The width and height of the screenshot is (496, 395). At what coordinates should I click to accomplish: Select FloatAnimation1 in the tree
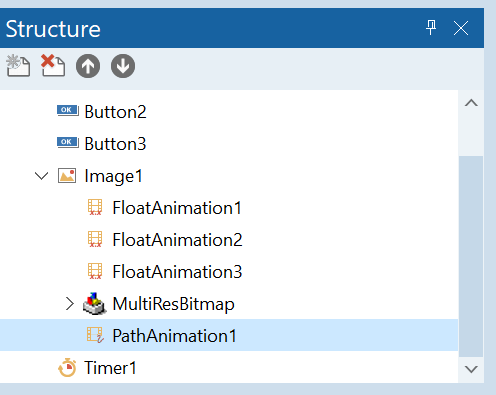[x=177, y=208]
